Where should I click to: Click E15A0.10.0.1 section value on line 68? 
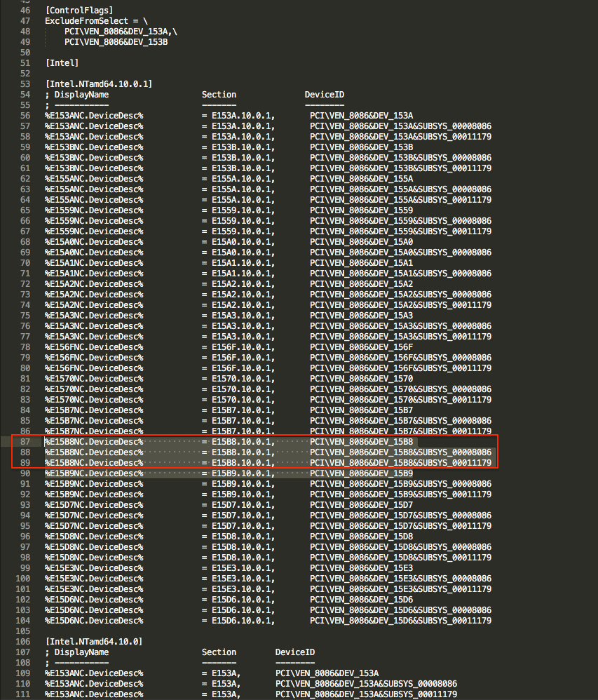point(242,242)
